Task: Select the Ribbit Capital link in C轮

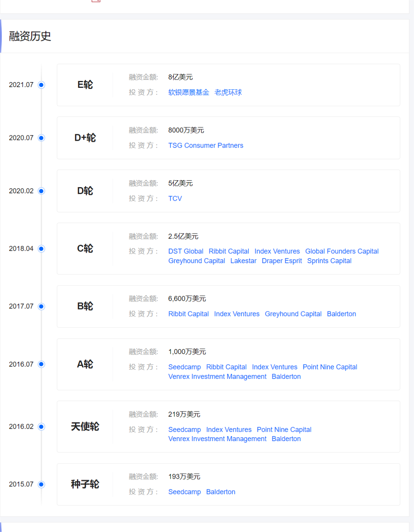Action: tap(229, 251)
